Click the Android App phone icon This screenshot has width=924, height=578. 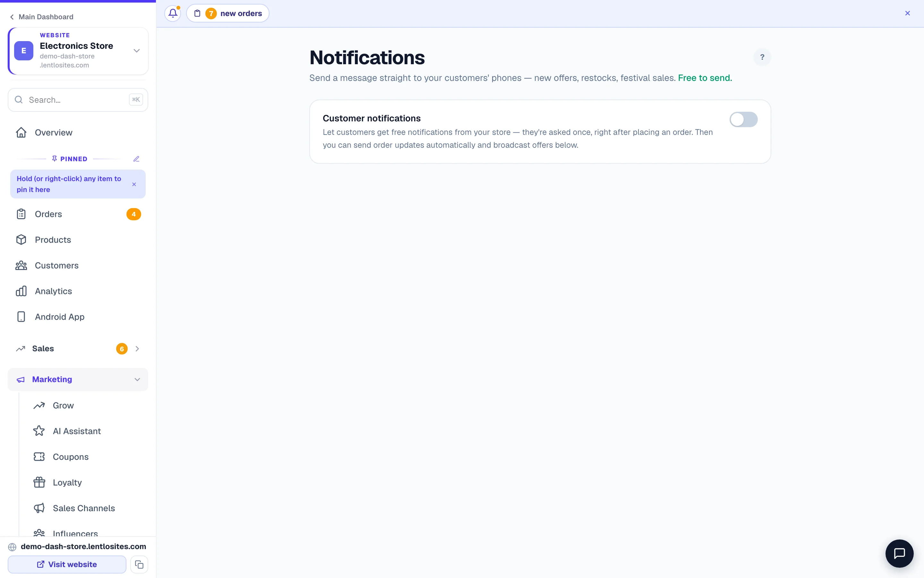[x=21, y=317]
